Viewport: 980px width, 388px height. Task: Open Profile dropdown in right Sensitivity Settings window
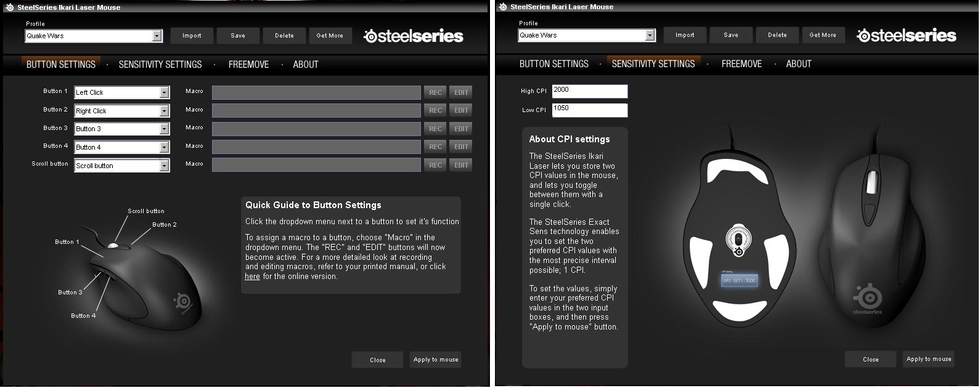click(x=587, y=35)
